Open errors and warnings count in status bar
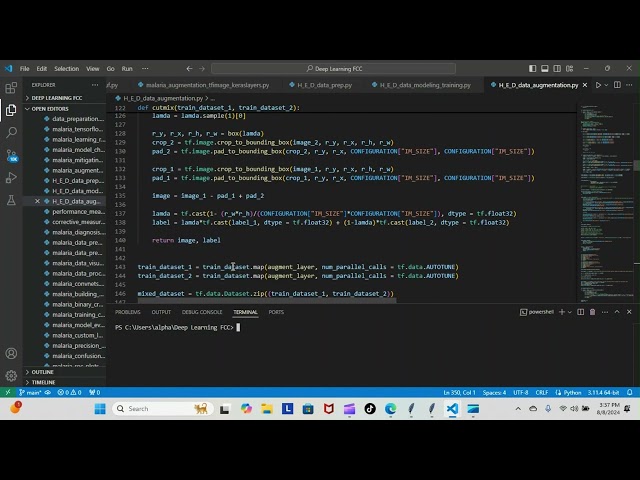 click(69, 393)
